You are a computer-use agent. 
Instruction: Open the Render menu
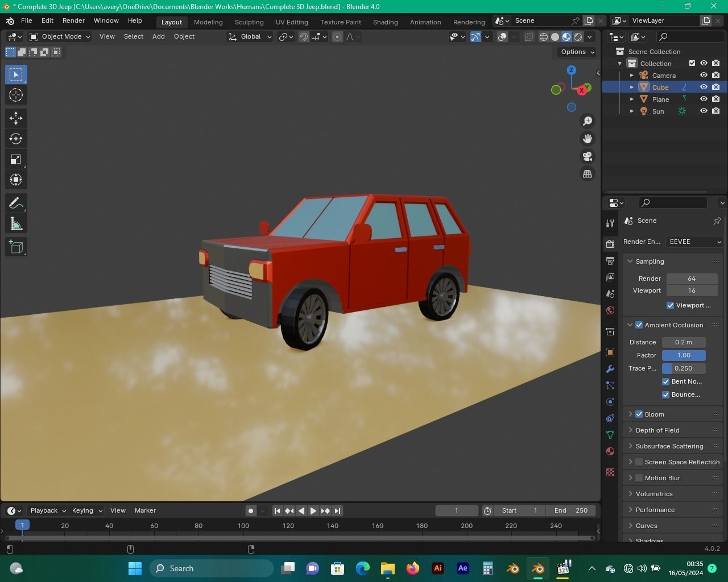tap(73, 20)
